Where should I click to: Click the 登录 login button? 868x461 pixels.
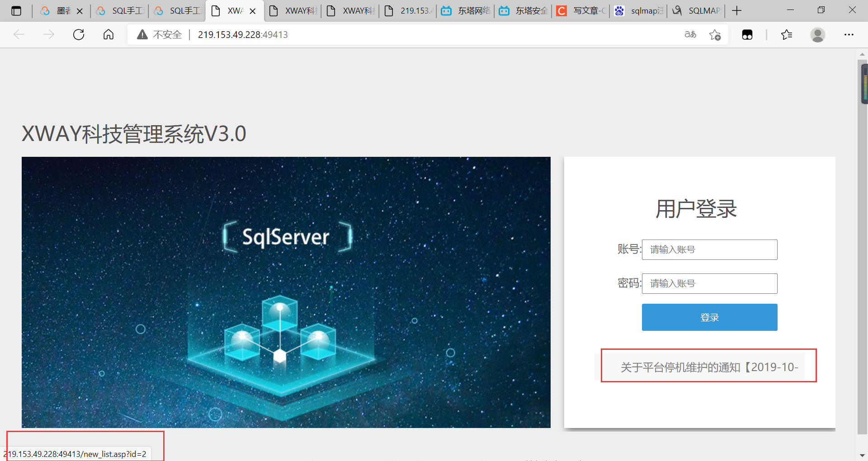click(x=709, y=317)
